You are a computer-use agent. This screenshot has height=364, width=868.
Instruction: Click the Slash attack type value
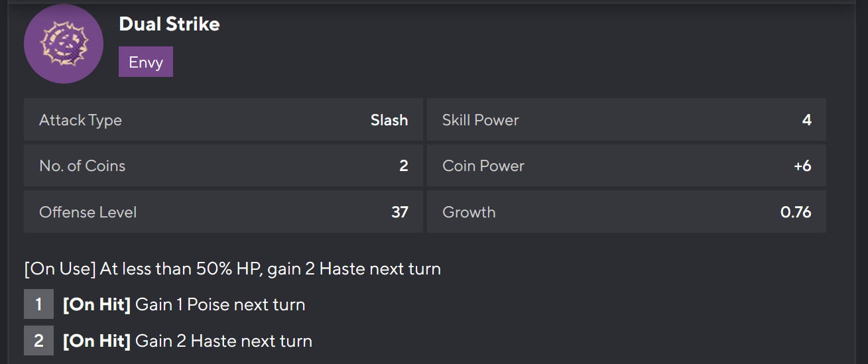(389, 120)
